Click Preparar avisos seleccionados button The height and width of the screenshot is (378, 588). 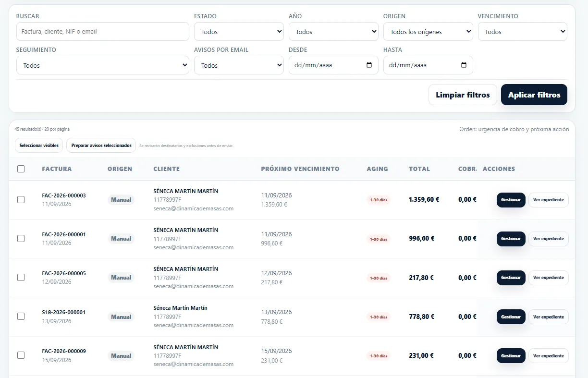pos(101,146)
